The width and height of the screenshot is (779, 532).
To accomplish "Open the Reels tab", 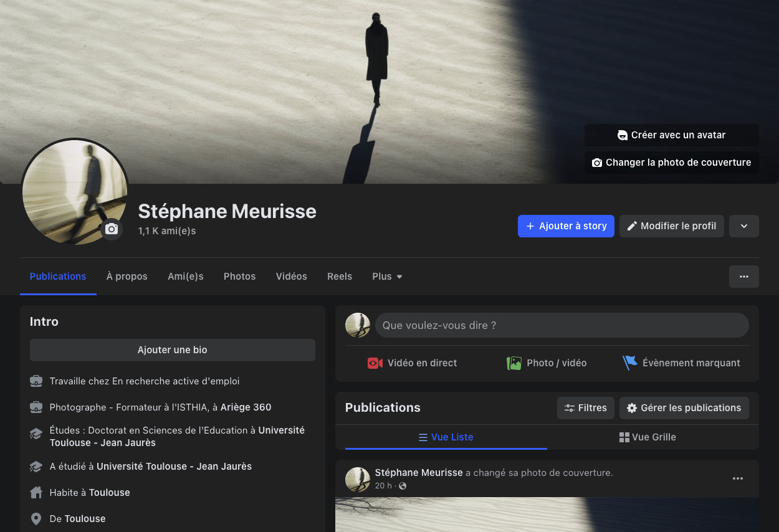I will (340, 277).
